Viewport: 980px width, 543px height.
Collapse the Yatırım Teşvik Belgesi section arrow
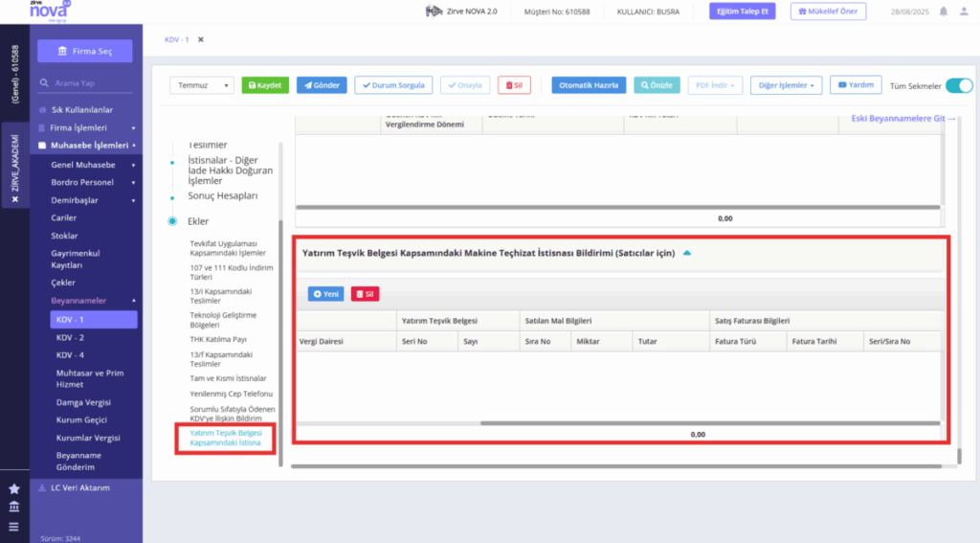coord(687,253)
